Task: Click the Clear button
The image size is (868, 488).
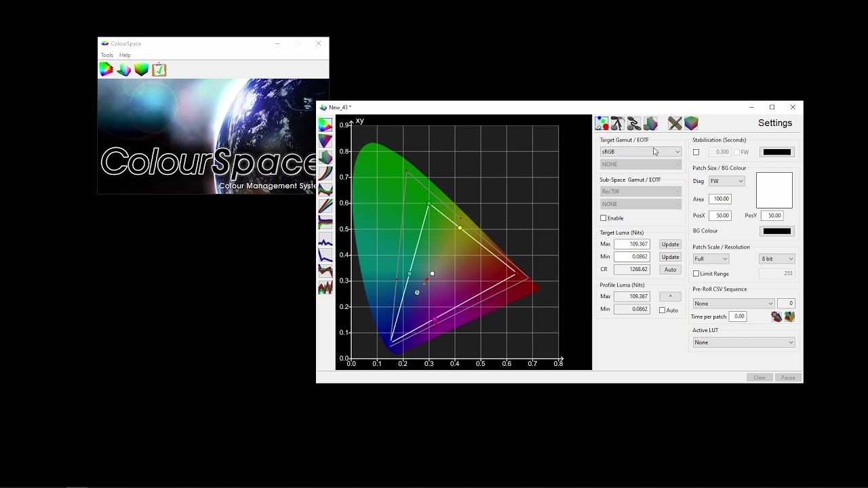Action: click(x=759, y=378)
